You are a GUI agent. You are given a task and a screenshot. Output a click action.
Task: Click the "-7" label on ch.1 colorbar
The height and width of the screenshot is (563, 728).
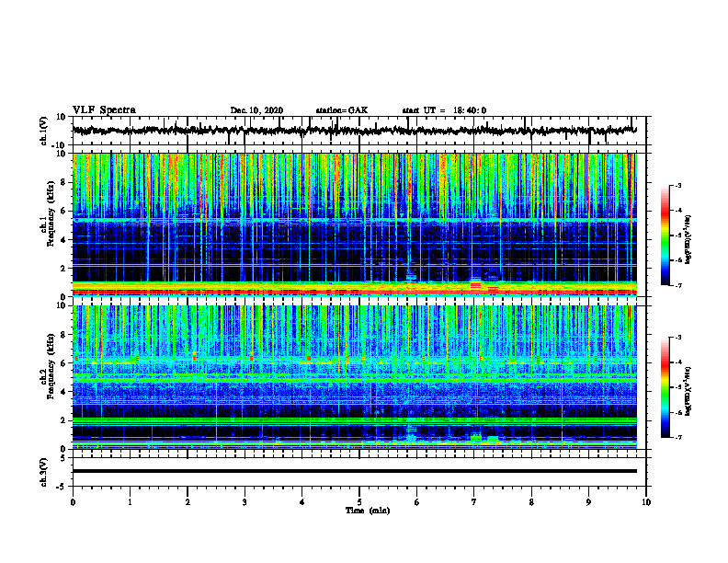coord(678,285)
